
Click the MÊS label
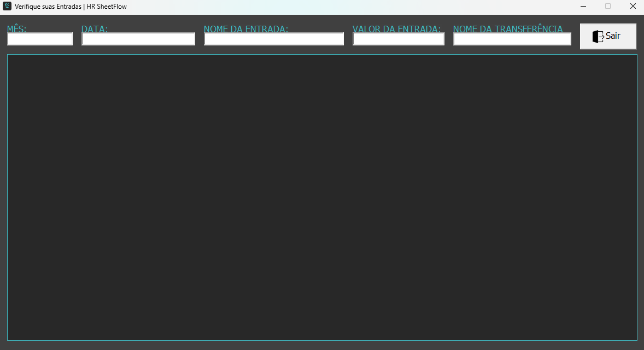tap(17, 29)
